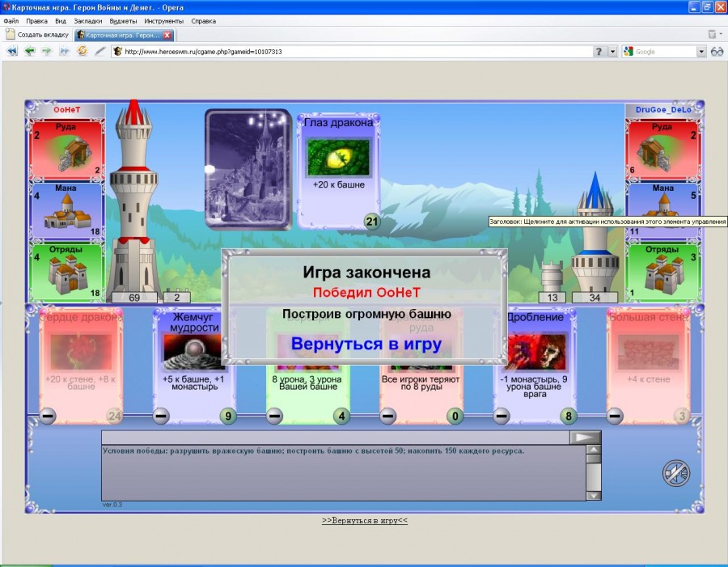Open the Виджеты menu
728x567 pixels.
click(123, 21)
